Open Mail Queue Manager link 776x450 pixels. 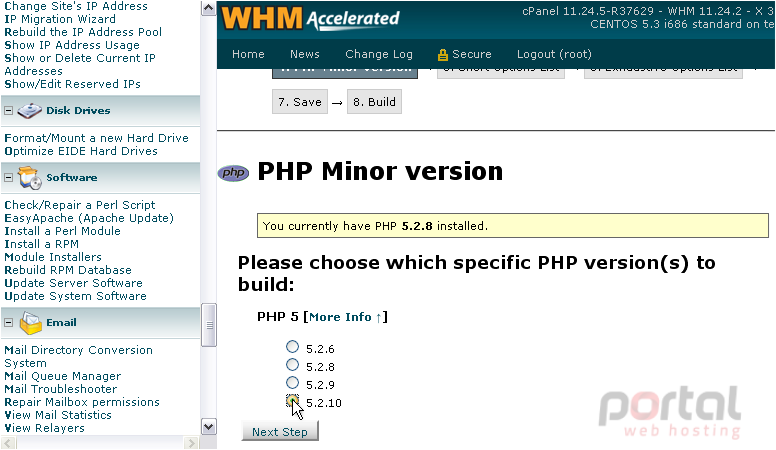point(62,376)
